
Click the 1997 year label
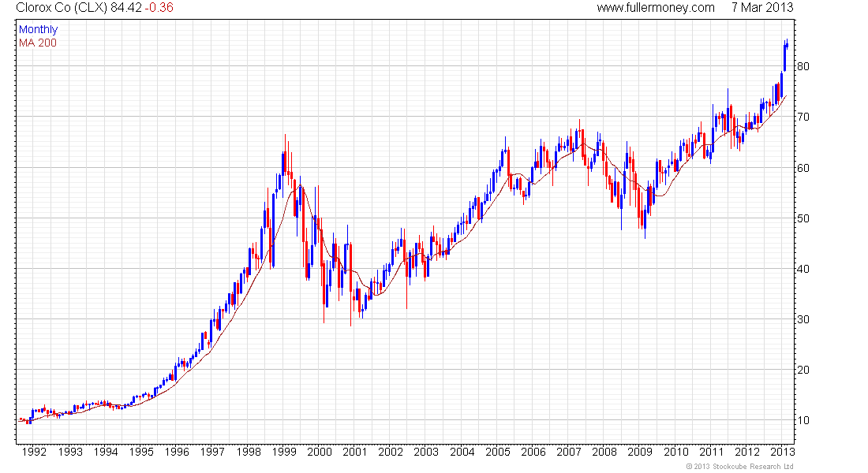tap(212, 452)
